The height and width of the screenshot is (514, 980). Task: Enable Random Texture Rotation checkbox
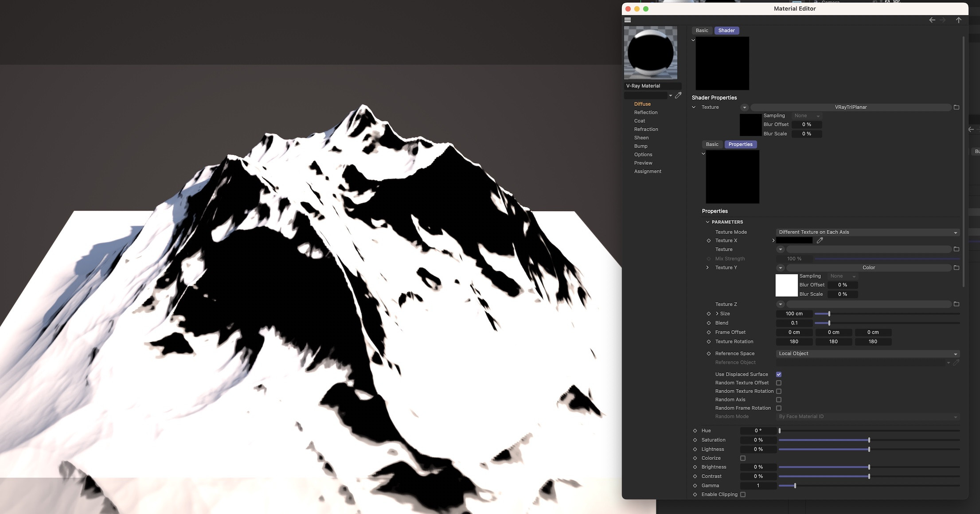[779, 391]
